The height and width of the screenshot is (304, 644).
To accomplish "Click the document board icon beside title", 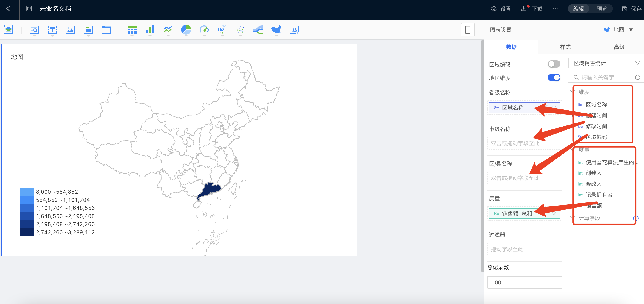I will pyautogui.click(x=29, y=9).
